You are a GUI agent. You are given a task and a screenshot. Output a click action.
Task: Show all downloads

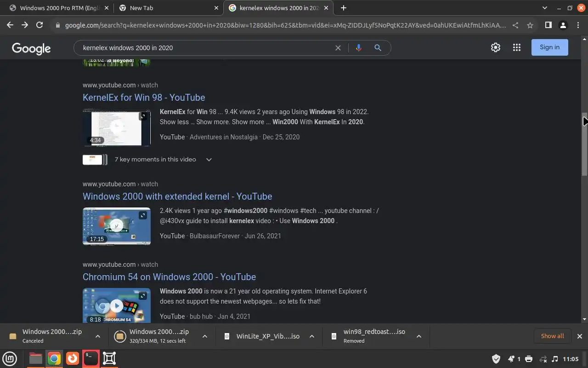point(552,336)
